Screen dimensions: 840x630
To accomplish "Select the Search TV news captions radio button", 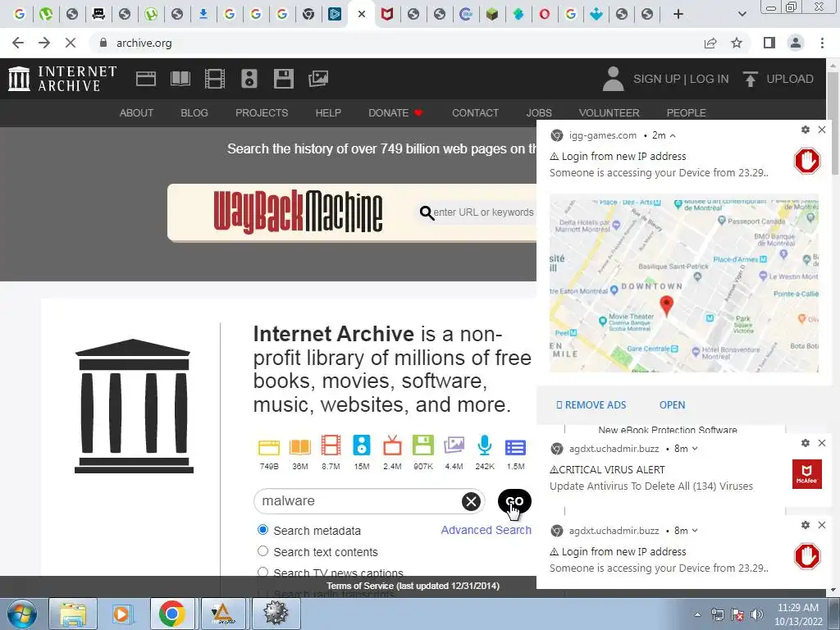I will [x=262, y=572].
